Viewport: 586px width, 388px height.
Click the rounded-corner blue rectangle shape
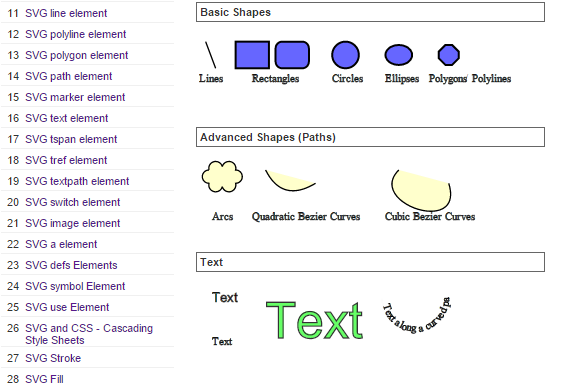pos(292,55)
